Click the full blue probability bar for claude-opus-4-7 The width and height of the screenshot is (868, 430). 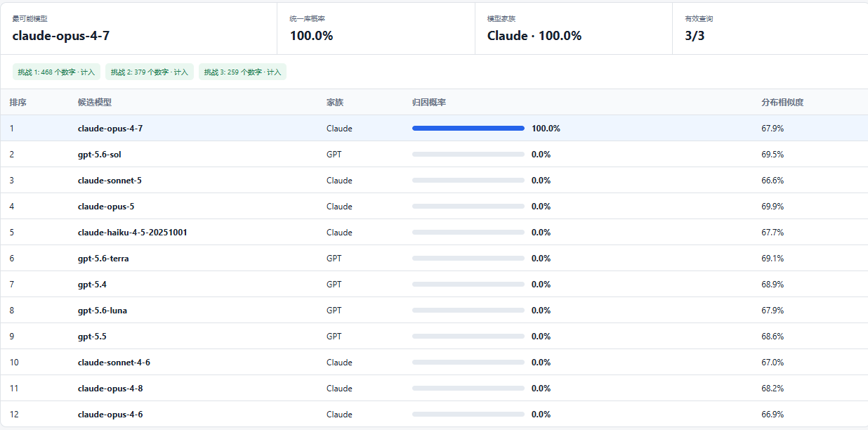coord(468,129)
